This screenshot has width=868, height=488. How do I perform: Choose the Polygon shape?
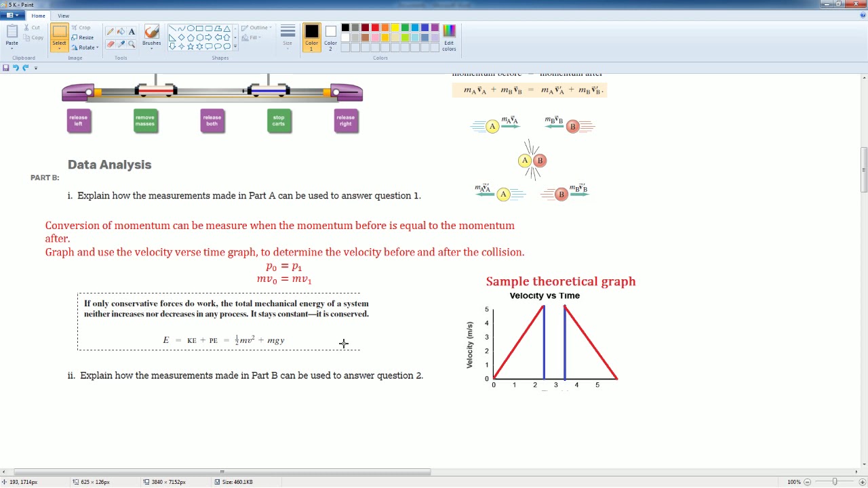point(218,28)
